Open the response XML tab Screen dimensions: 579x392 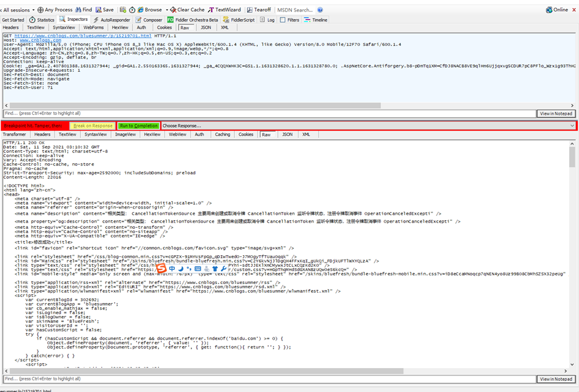coord(306,134)
